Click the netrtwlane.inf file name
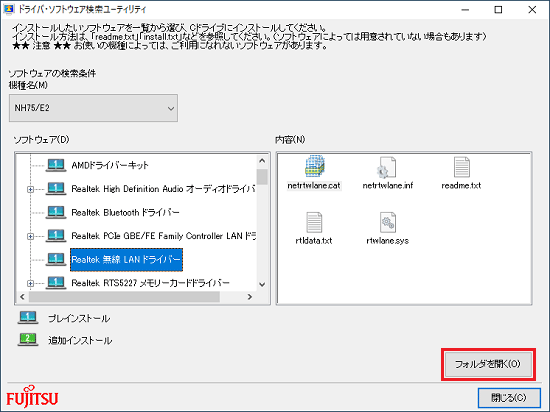 click(x=388, y=185)
